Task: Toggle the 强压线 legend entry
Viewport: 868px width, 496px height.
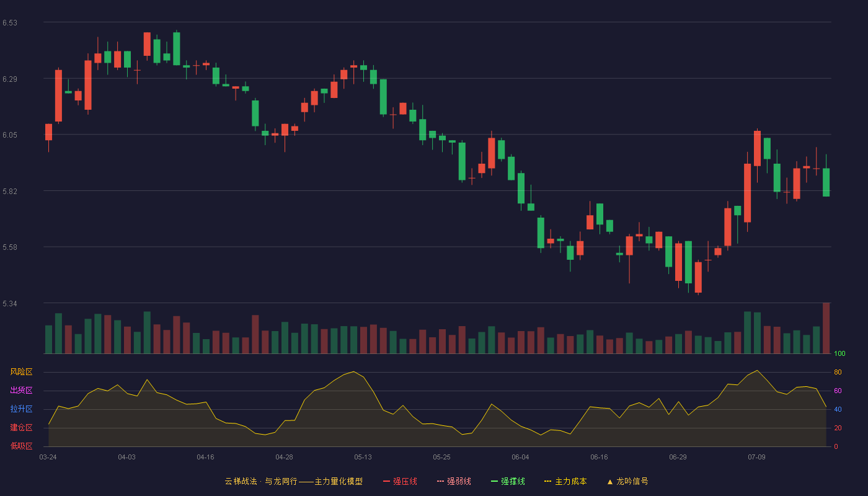Action: tap(400, 481)
